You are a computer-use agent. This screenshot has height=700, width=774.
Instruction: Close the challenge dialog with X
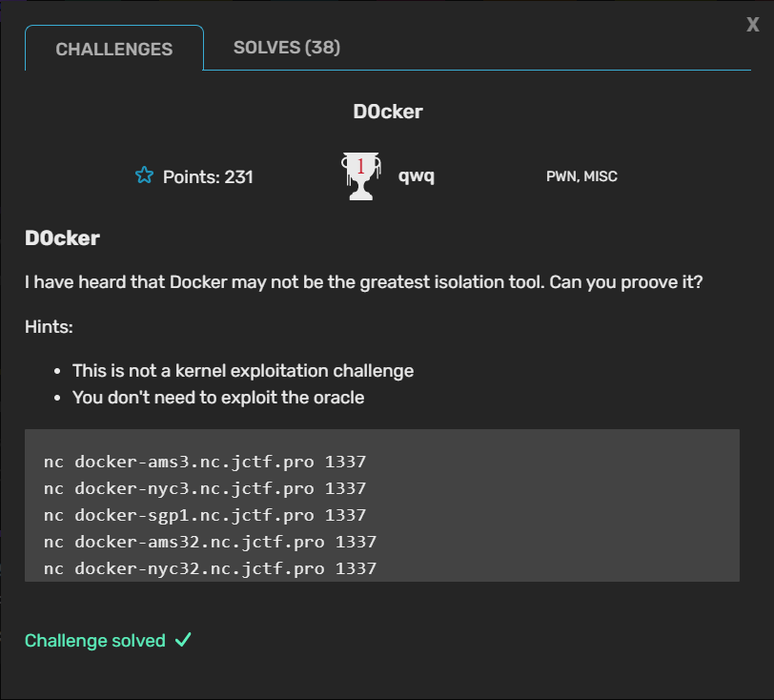point(753,26)
